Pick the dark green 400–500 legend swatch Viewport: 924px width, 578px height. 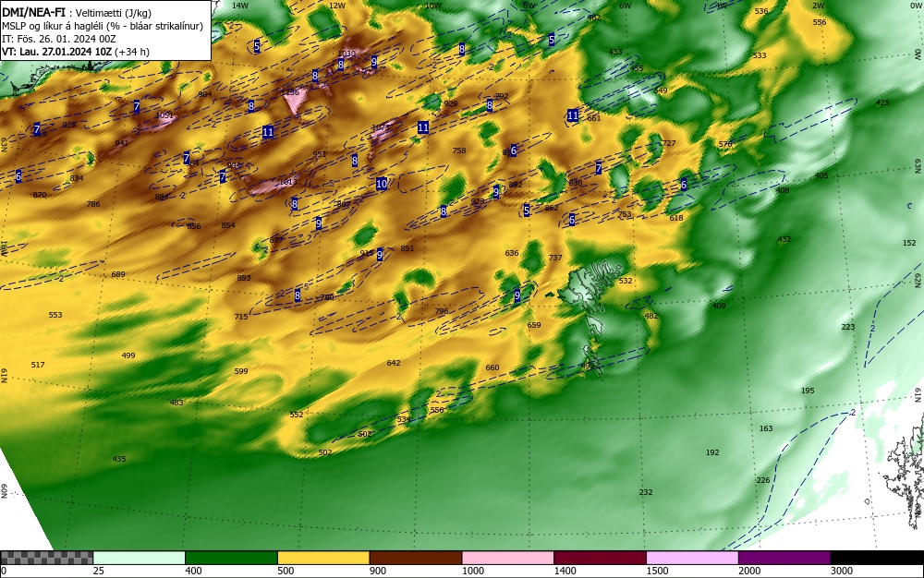tap(231, 558)
